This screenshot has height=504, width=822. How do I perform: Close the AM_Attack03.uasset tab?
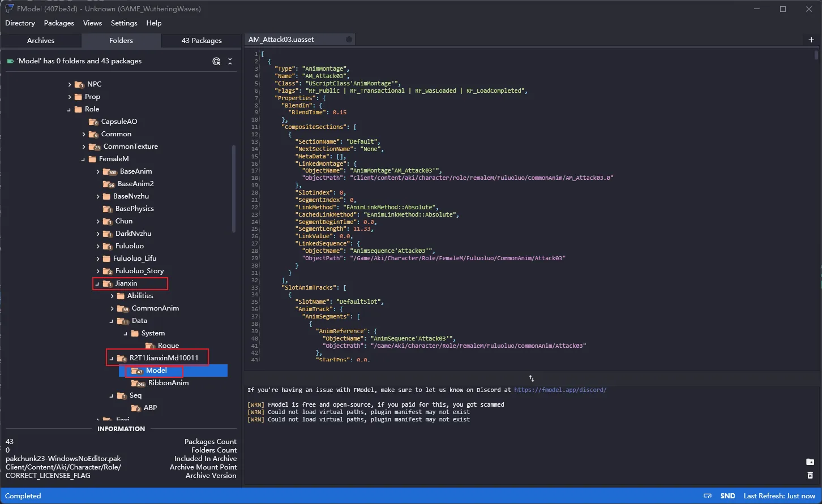click(349, 40)
